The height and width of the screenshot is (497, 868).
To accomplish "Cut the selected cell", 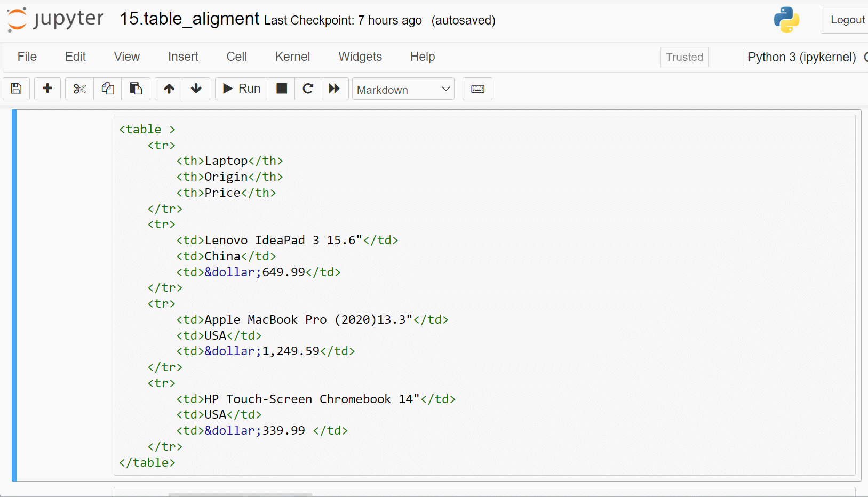I will (x=79, y=89).
